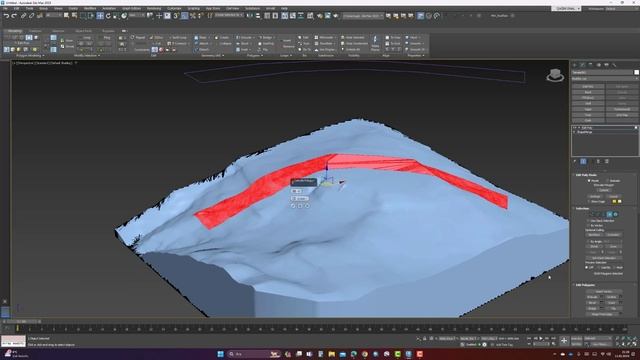Select Off preview selection radio

pos(587,267)
